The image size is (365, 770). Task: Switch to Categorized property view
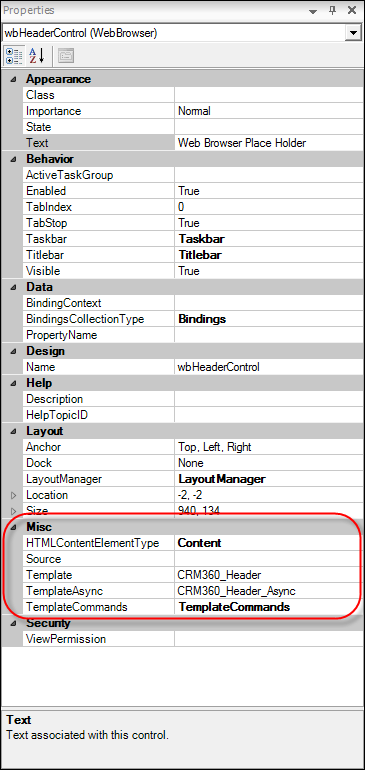click(x=13, y=55)
